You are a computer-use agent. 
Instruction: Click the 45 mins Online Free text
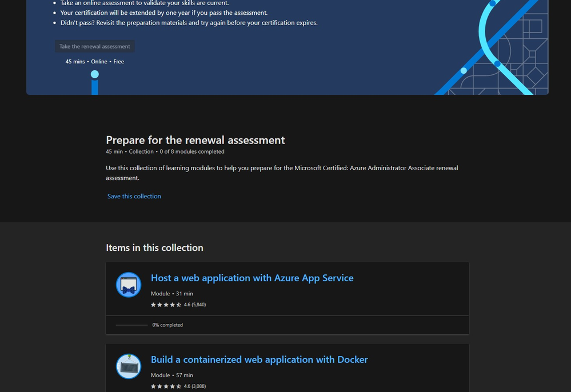tap(95, 62)
